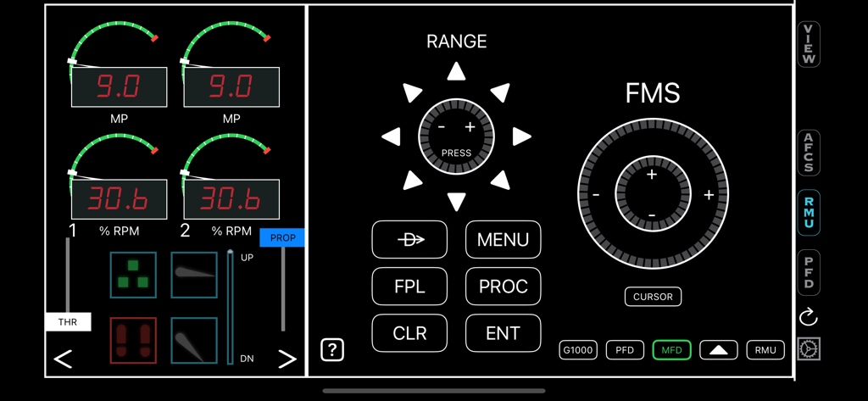Open the VIEW sidebar tab
The height and width of the screenshot is (401, 868).
click(809, 44)
